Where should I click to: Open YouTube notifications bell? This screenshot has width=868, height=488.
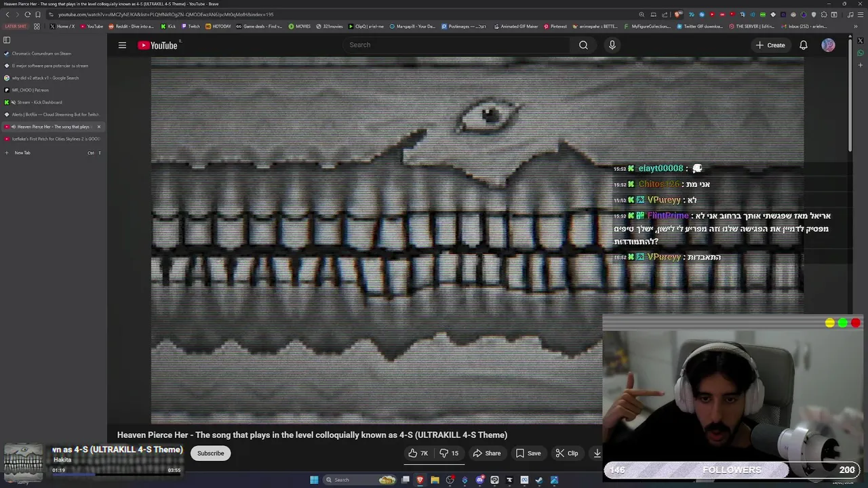(x=803, y=45)
